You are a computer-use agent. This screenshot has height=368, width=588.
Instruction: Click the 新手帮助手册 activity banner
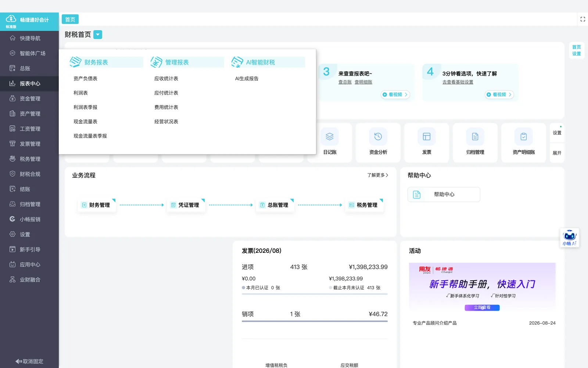[482, 287]
